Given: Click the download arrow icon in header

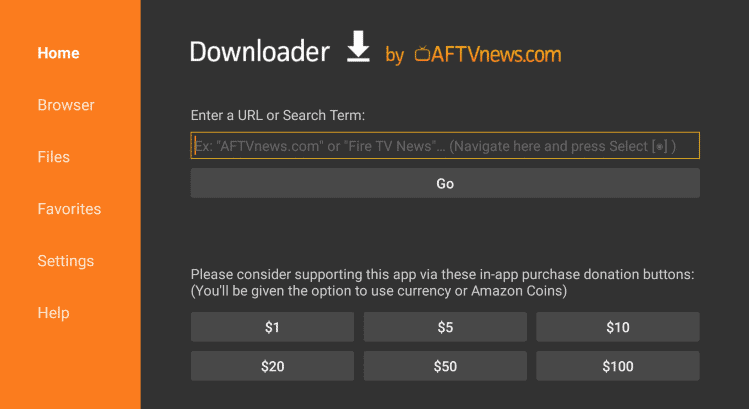Looking at the screenshot, I should click(x=358, y=46).
